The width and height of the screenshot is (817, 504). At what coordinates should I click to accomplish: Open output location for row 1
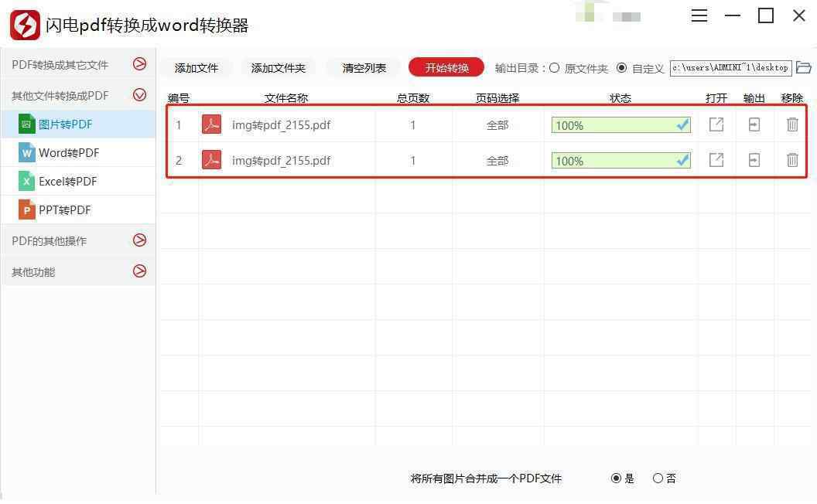(x=754, y=124)
